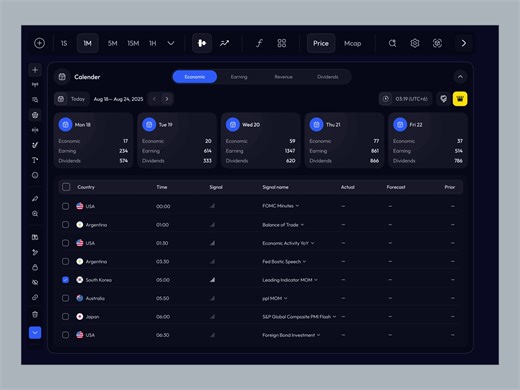Switch to the Revenue tab
This screenshot has width=520, height=390.
coord(283,77)
